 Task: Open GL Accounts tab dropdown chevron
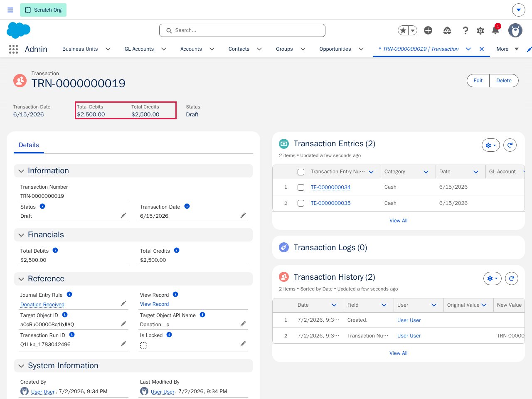click(164, 49)
